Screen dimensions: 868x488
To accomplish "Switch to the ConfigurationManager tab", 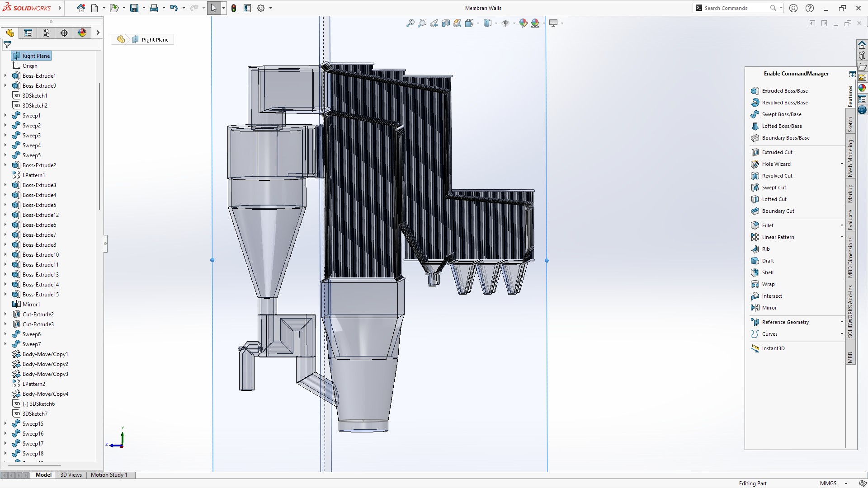I will [x=46, y=33].
